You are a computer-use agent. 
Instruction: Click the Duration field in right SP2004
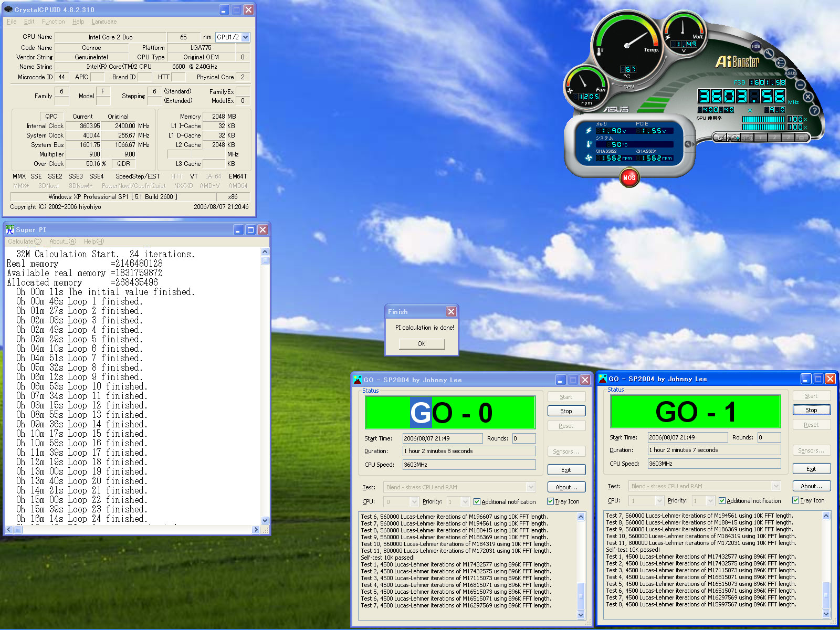pos(714,450)
